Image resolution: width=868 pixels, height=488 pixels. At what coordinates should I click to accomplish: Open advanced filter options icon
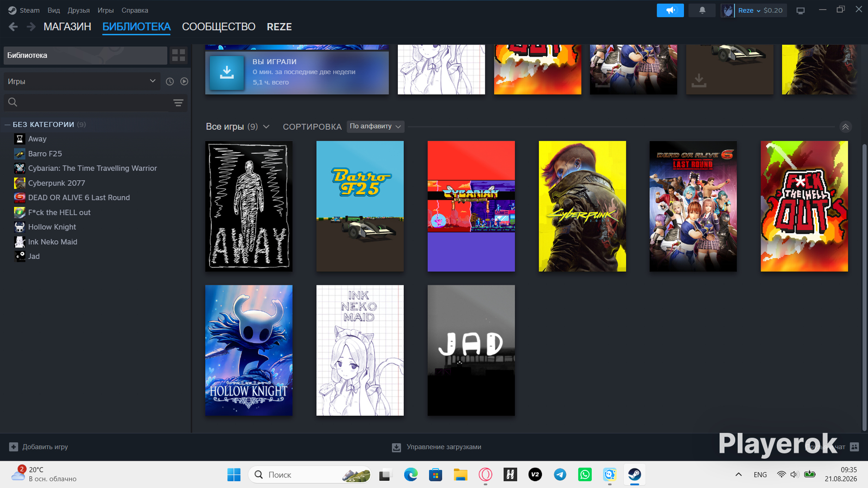178,102
